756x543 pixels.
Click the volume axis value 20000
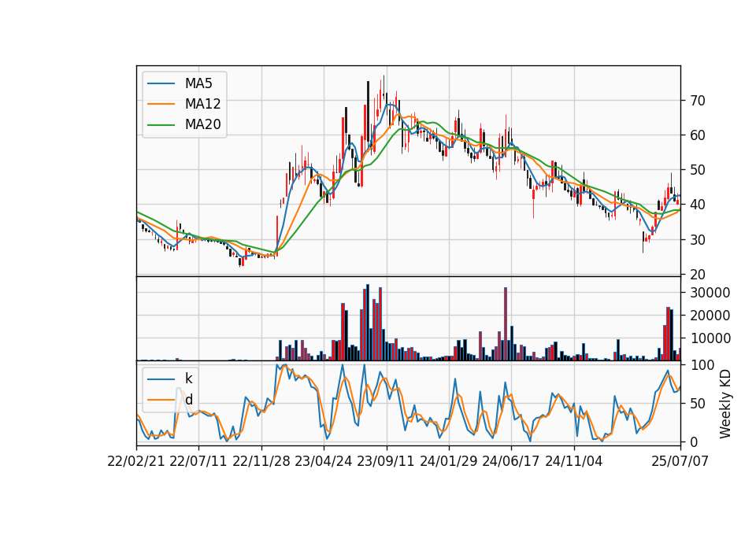710,316
